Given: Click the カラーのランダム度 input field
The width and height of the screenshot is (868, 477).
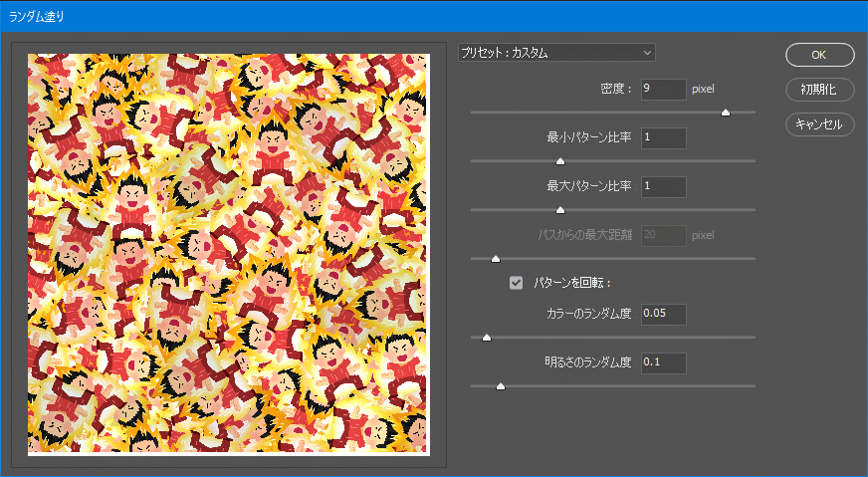Looking at the screenshot, I should point(664,314).
